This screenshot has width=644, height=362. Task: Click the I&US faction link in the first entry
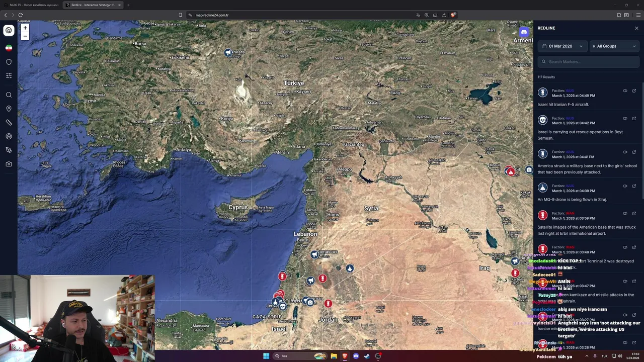(570, 90)
